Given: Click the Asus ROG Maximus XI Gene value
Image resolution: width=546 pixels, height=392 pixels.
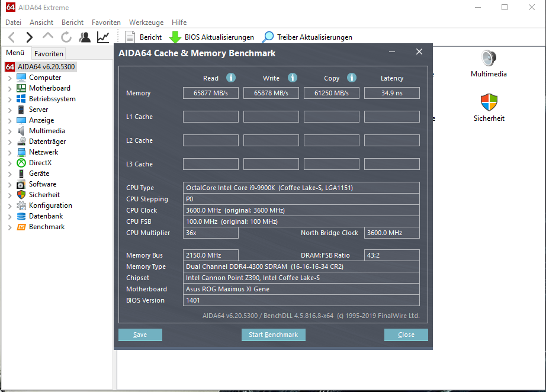Looking at the screenshot, I should pyautogui.click(x=301, y=289).
